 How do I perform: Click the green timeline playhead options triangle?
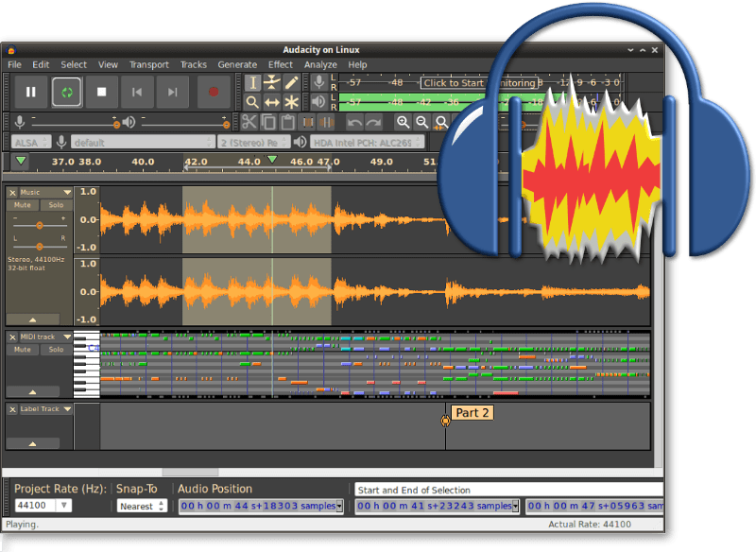[21, 161]
